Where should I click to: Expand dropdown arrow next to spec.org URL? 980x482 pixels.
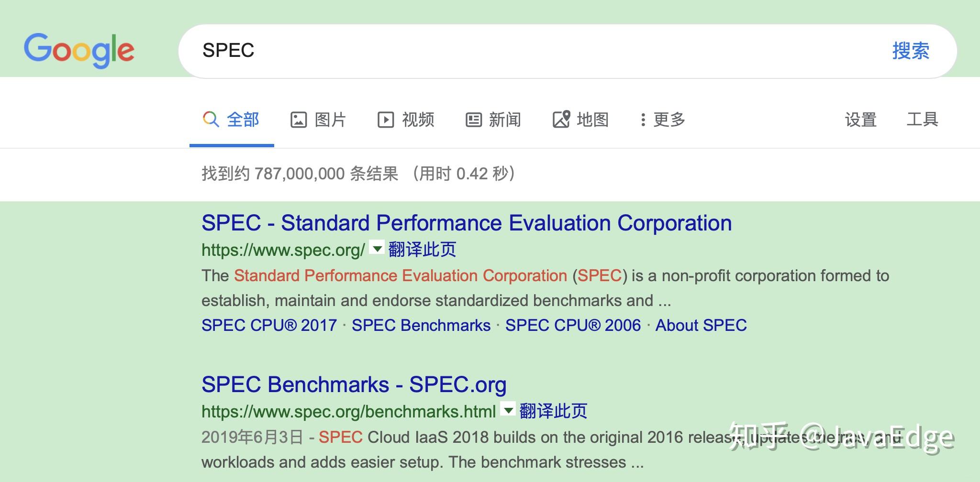pos(377,248)
